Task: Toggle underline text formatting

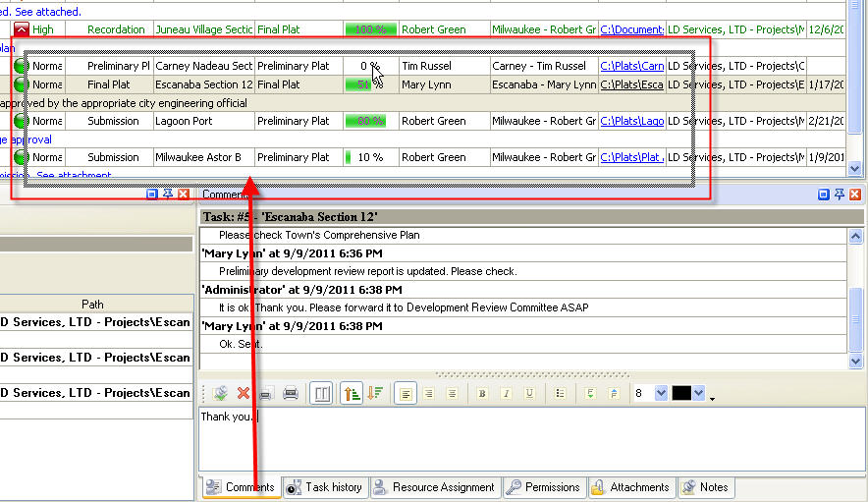Action: (529, 393)
